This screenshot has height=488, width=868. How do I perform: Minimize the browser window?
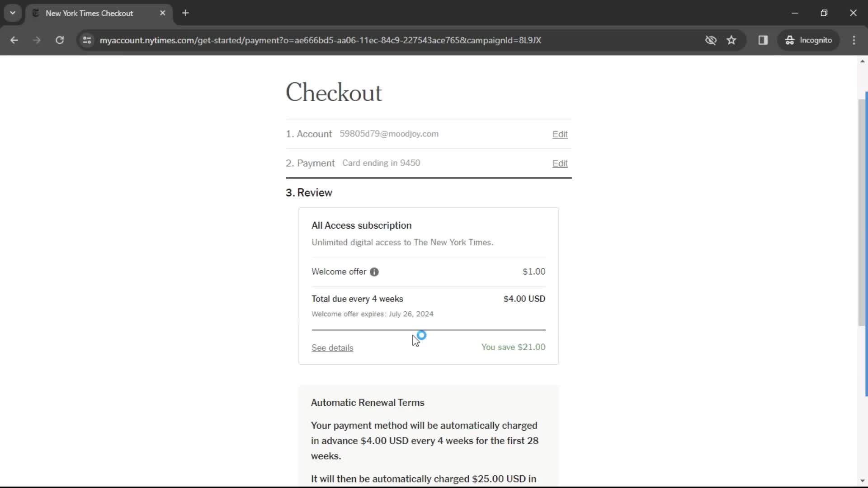[795, 13]
